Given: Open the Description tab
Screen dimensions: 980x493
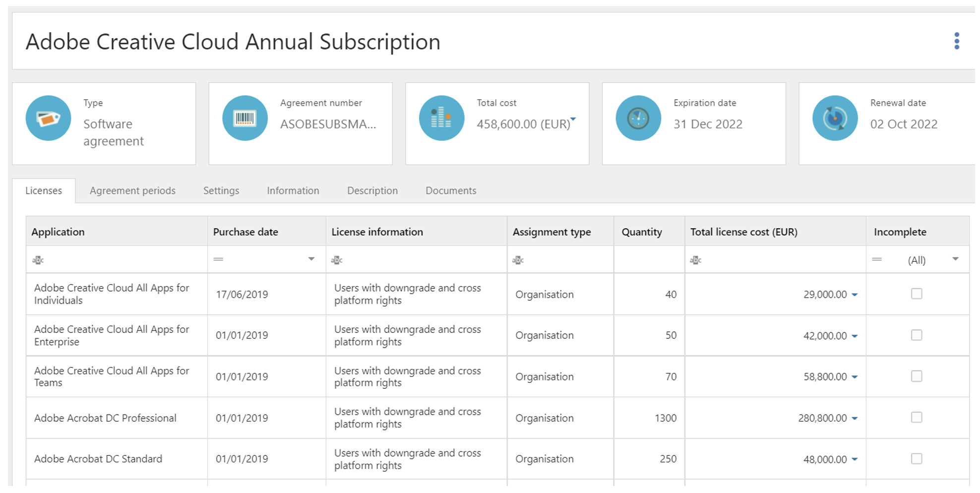Looking at the screenshot, I should pos(372,190).
